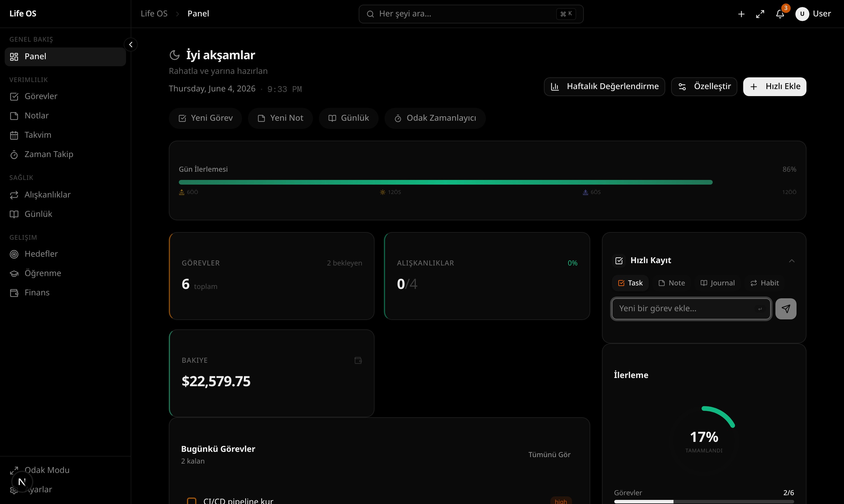Open notifications bell icon
This screenshot has height=504, width=844.
(780, 14)
